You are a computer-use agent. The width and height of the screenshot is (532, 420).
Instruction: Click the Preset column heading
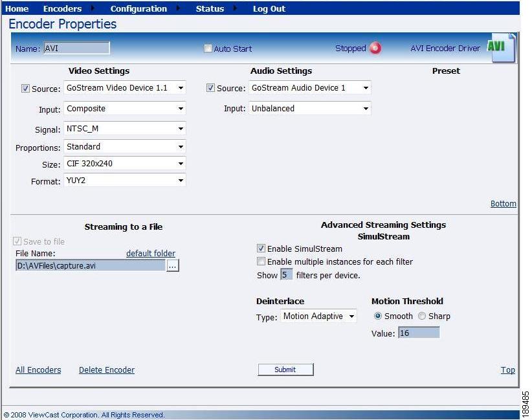(x=446, y=71)
